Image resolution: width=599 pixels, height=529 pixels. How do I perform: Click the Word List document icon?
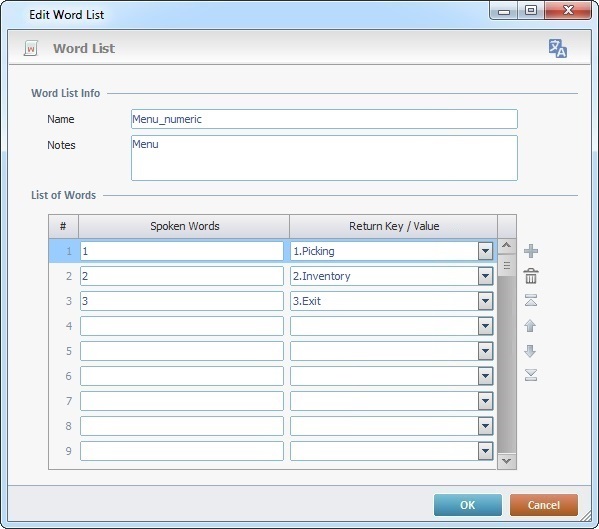31,49
